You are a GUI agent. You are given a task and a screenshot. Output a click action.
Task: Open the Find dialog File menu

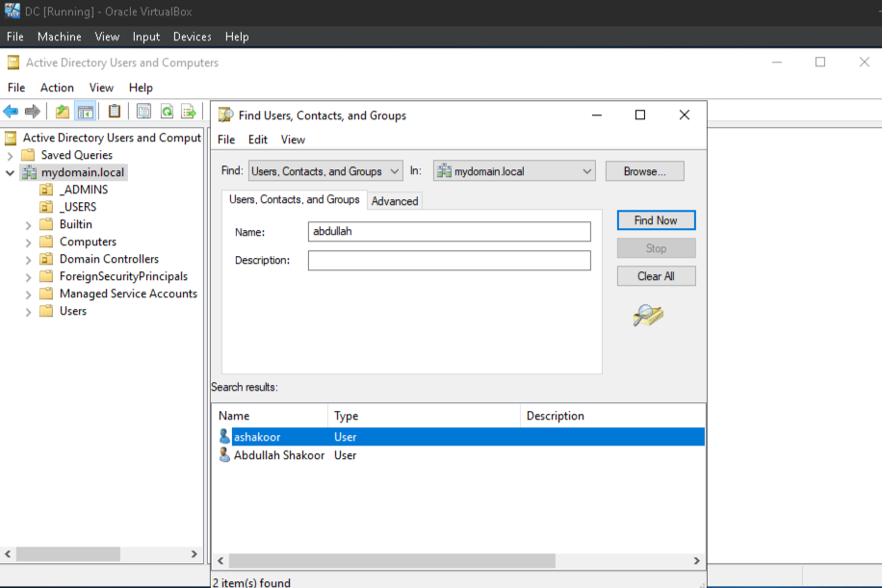pos(226,140)
